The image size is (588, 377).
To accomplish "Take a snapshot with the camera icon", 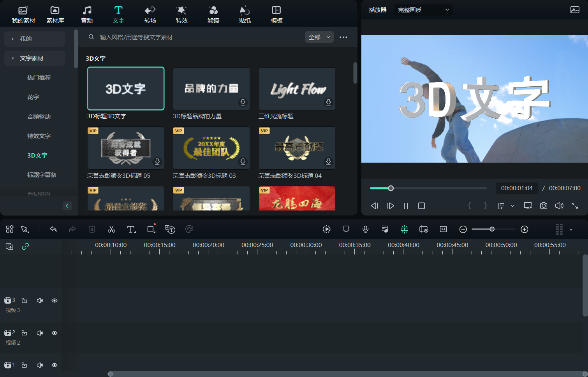I will pos(544,206).
